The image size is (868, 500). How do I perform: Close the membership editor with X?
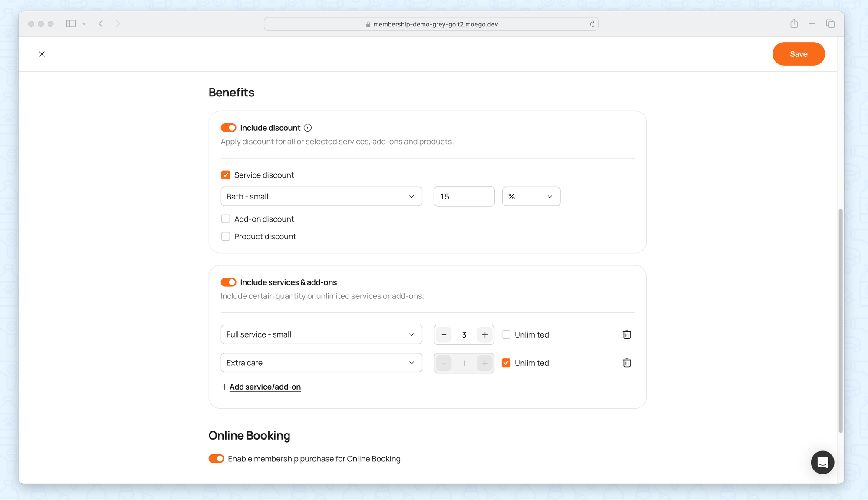click(42, 54)
